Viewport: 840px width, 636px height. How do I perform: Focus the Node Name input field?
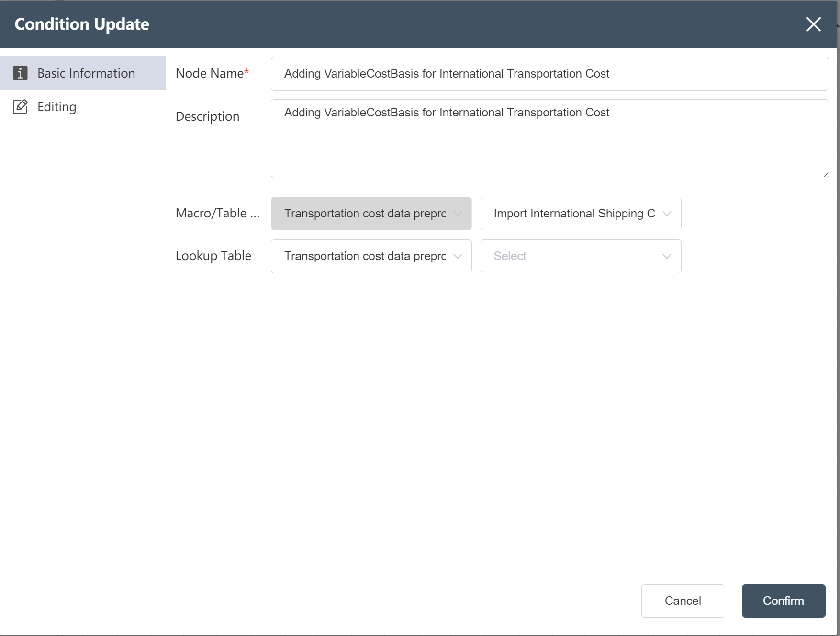549,74
